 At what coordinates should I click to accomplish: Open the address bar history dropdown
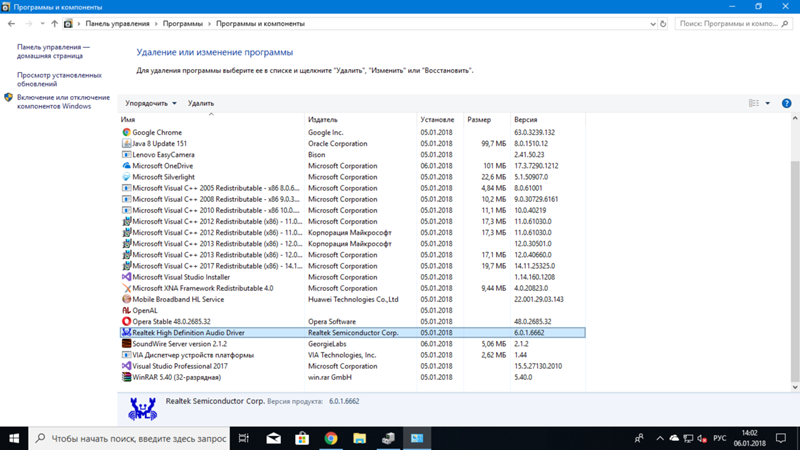pyautogui.click(x=653, y=24)
